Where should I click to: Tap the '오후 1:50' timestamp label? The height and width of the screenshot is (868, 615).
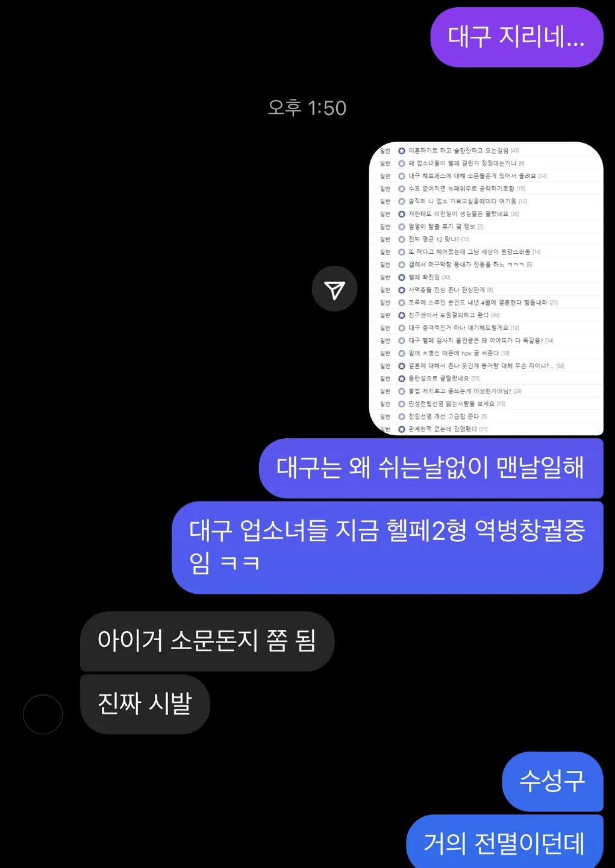coord(307,108)
